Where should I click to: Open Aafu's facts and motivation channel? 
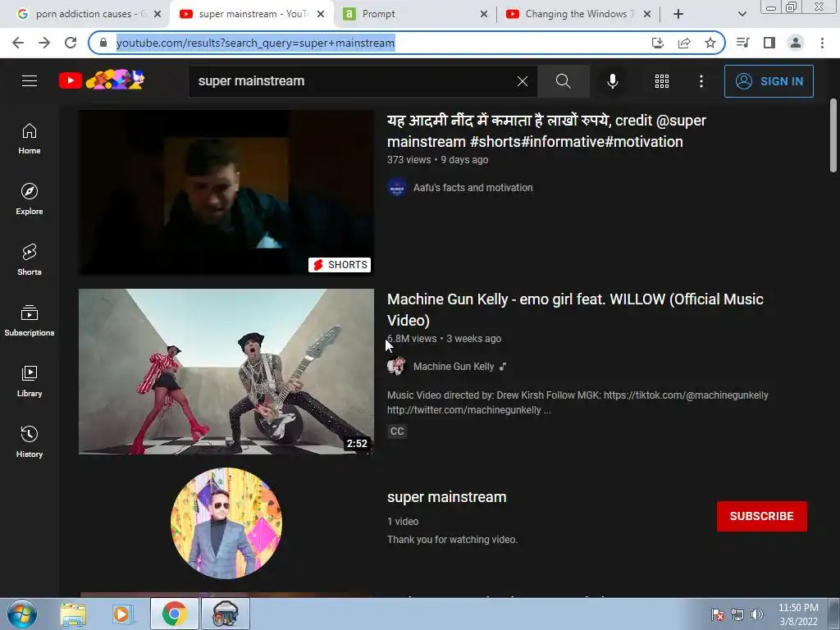[472, 188]
